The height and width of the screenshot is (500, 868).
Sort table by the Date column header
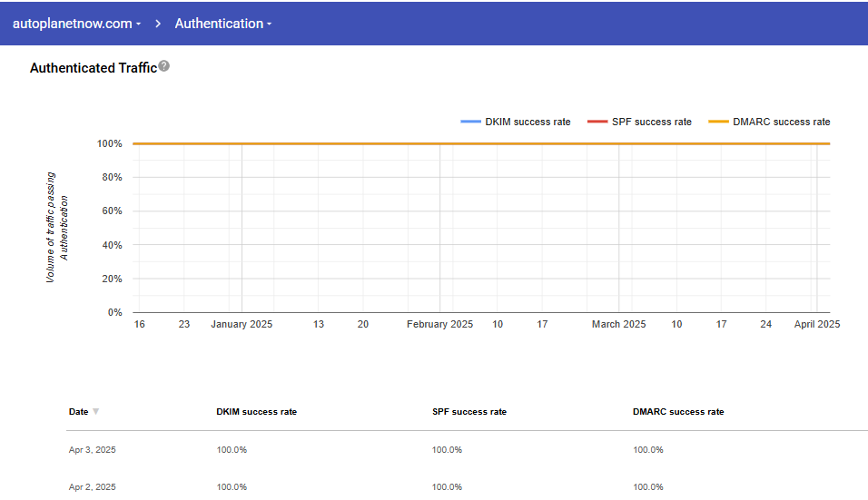(x=79, y=412)
